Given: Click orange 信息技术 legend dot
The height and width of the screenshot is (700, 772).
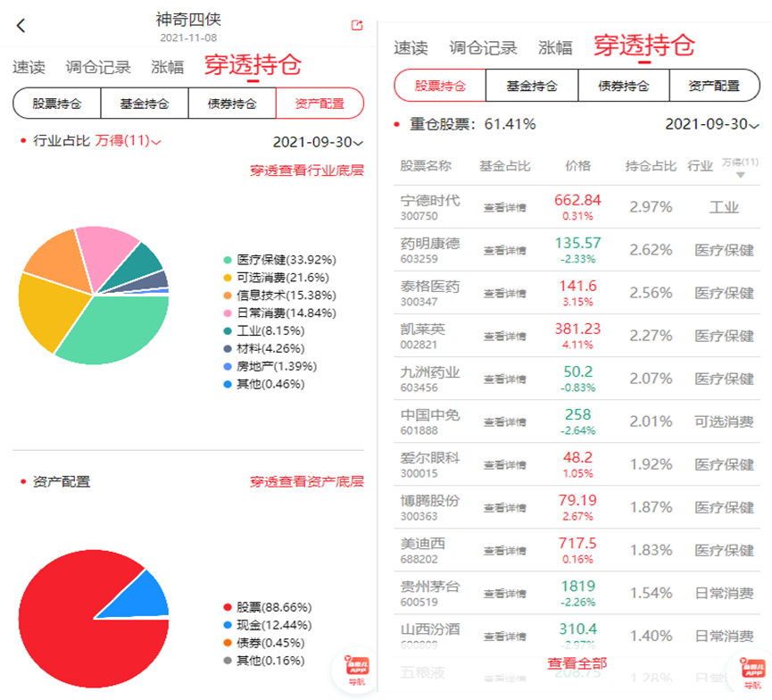Looking at the screenshot, I should [x=228, y=295].
